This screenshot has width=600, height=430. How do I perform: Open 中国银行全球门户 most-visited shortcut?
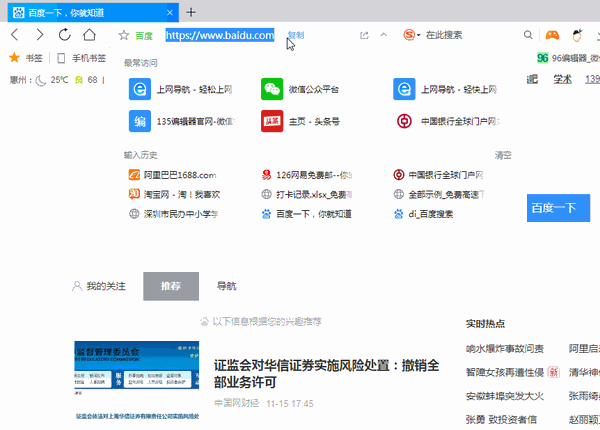tap(447, 121)
